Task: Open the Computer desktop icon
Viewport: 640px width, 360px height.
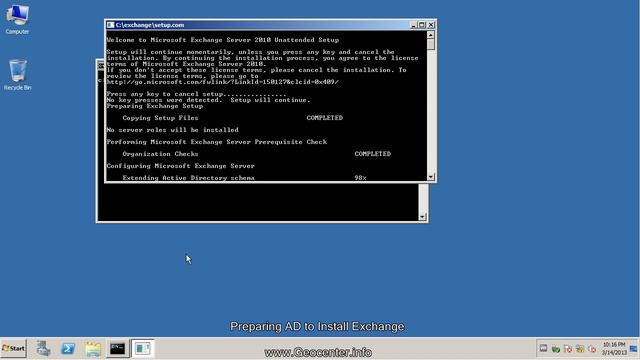Action: pyautogui.click(x=17, y=19)
